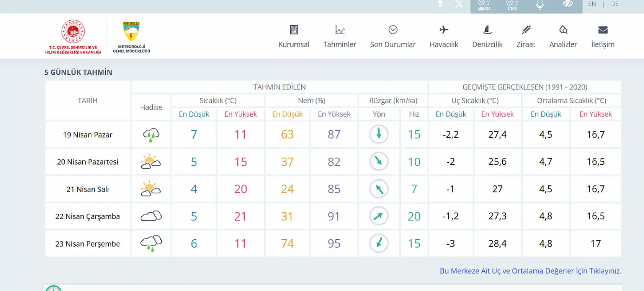Click extreme low -2,2 for 19 Nisan Pazar
The image size is (644, 291).
pos(451,134)
